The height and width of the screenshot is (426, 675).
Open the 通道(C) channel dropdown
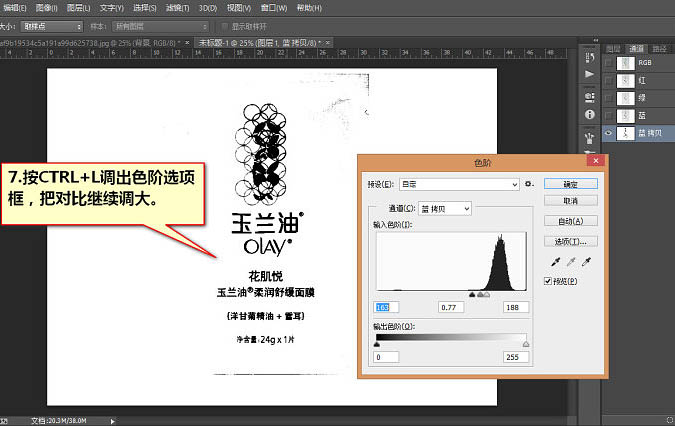[445, 209]
